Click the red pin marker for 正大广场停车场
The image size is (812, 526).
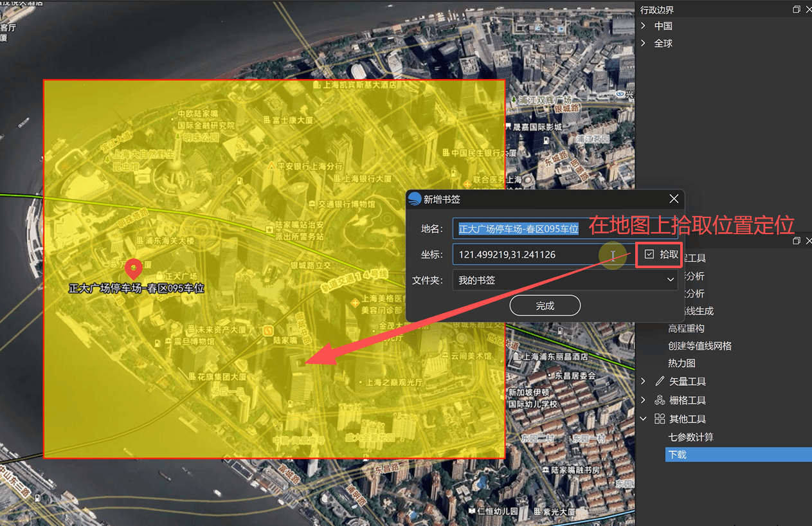click(133, 269)
